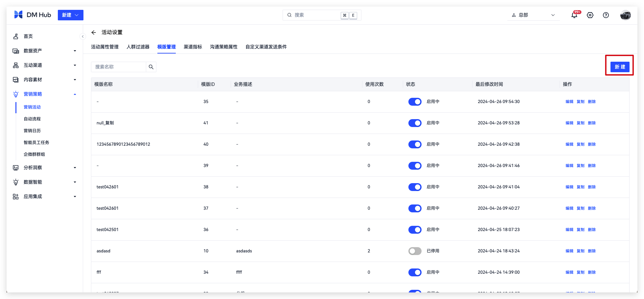Switch to the 人群过滤器 tab
Viewport: 644px width, 299px height.
click(x=138, y=47)
